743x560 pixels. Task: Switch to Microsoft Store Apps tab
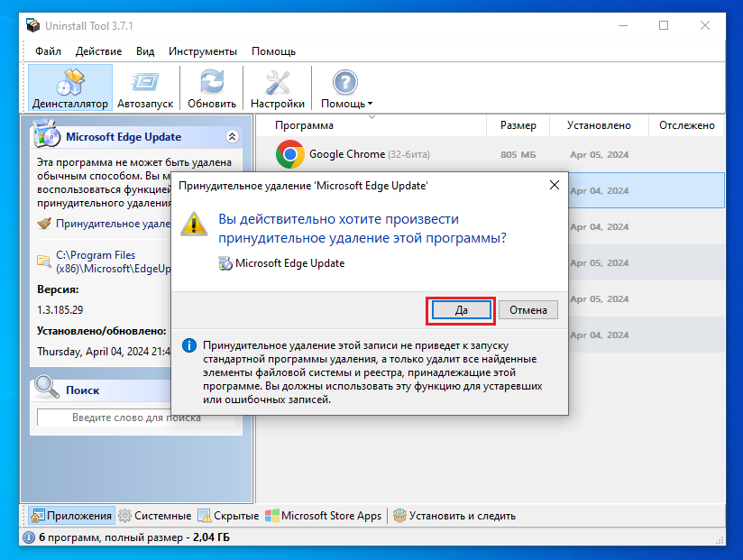click(324, 516)
